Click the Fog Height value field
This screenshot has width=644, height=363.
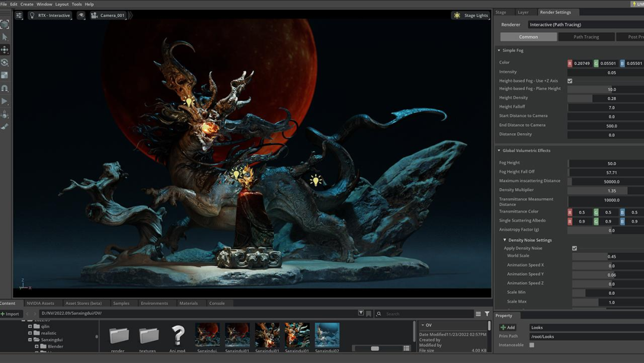coord(606,163)
